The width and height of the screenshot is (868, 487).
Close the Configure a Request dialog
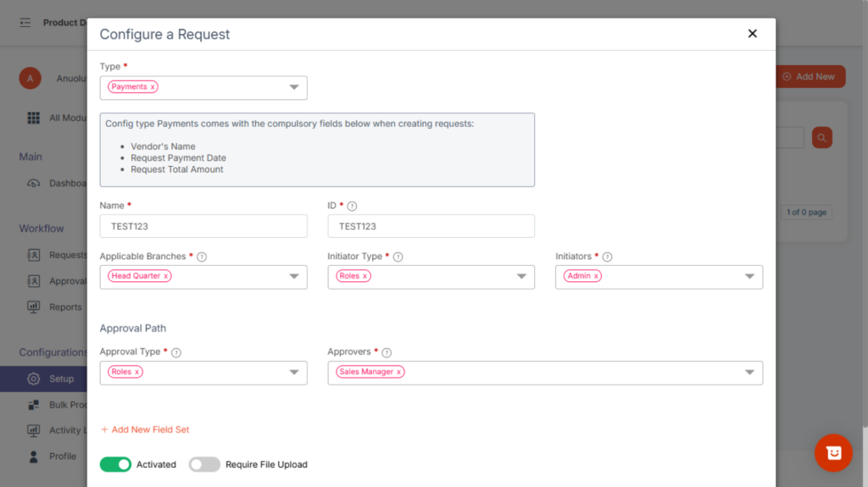(x=752, y=34)
